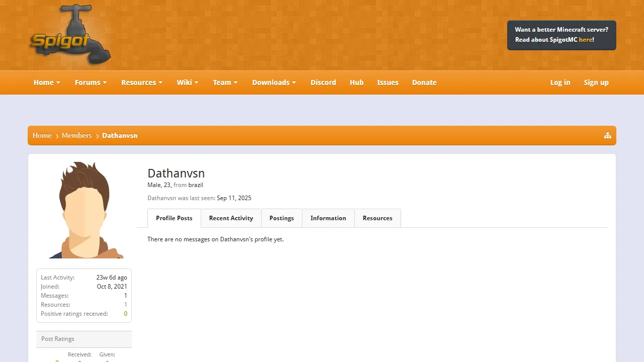Select the Resources tab on the profile
Viewport: 644px width, 362px height.
click(x=377, y=218)
